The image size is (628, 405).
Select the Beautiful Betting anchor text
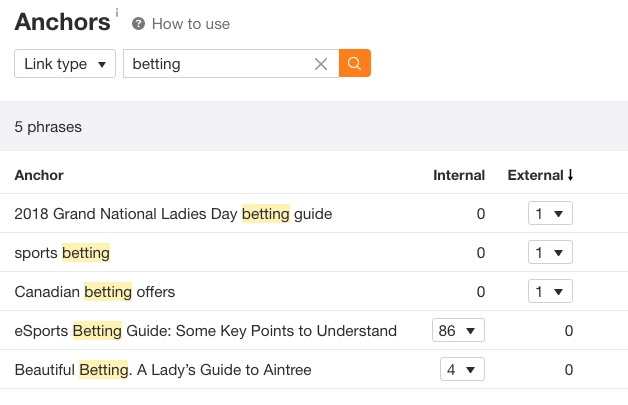click(163, 369)
